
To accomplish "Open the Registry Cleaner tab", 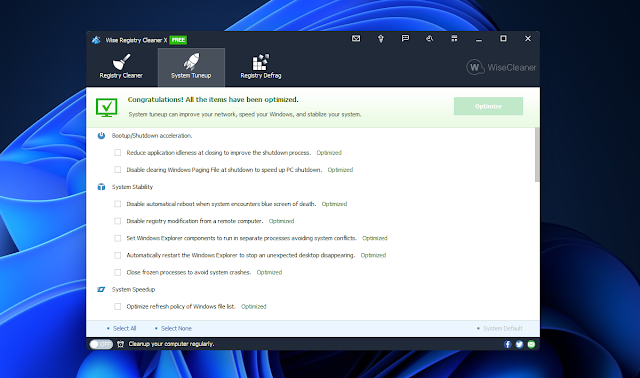I will pos(121,67).
